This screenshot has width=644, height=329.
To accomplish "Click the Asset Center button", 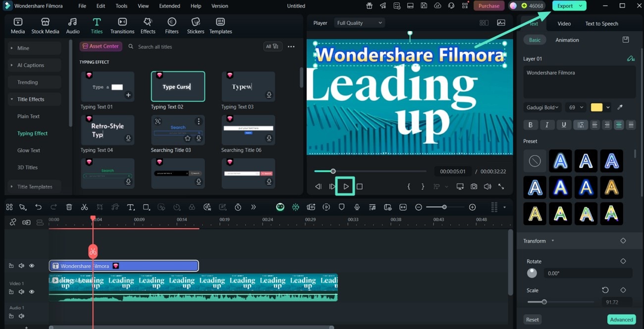I will click(101, 46).
